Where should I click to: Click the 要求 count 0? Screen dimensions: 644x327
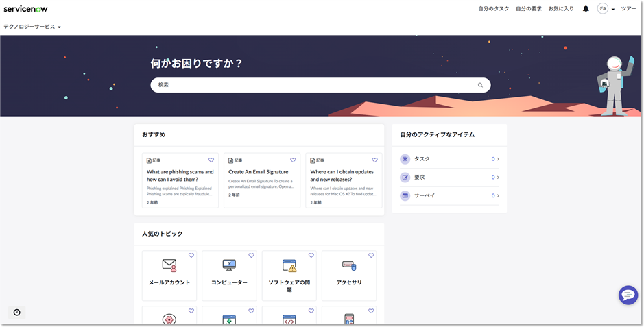493,178
